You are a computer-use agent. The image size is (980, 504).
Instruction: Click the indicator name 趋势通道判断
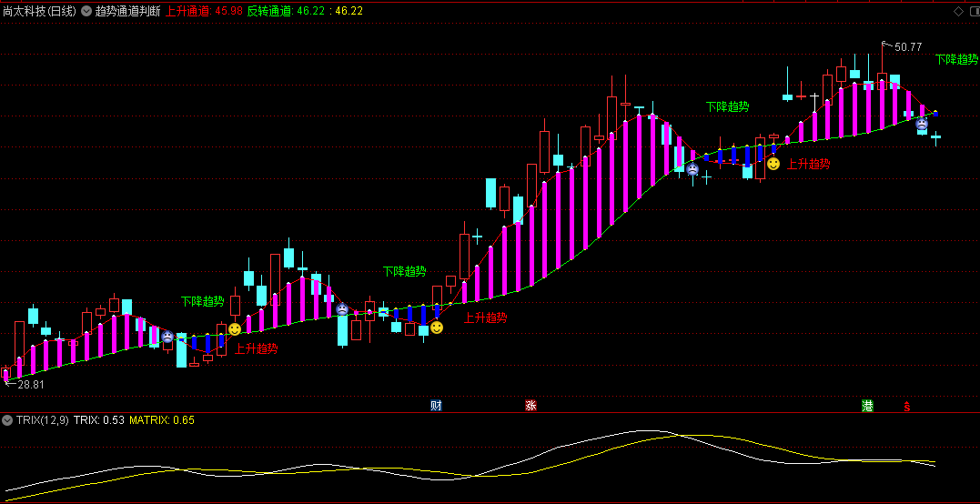[128, 11]
